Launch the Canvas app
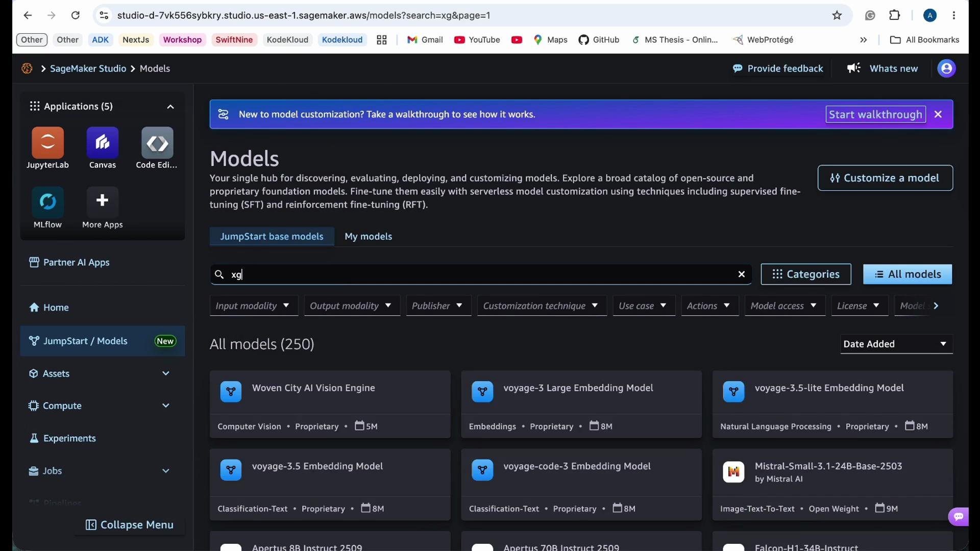This screenshot has height=551, width=980. point(103,148)
